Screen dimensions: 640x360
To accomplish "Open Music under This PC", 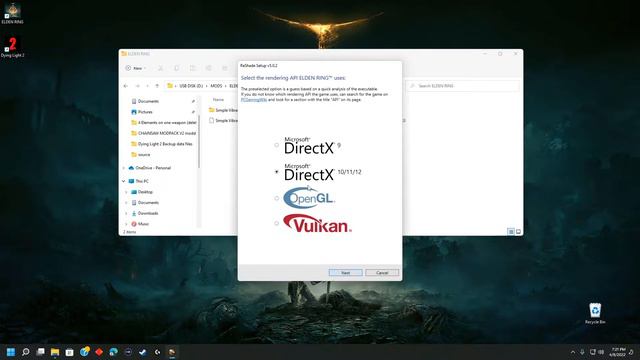I will 140,224.
